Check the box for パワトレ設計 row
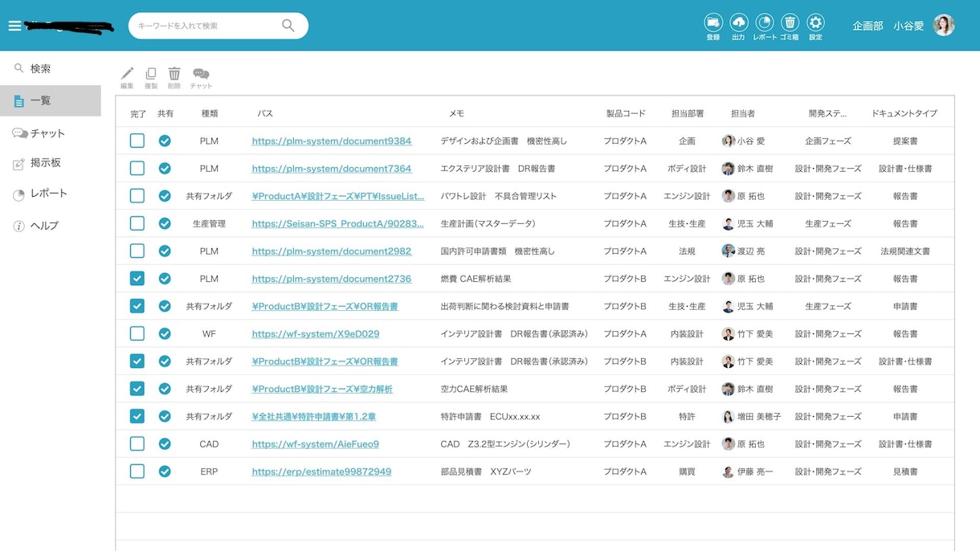This screenshot has width=980, height=551. click(x=137, y=196)
